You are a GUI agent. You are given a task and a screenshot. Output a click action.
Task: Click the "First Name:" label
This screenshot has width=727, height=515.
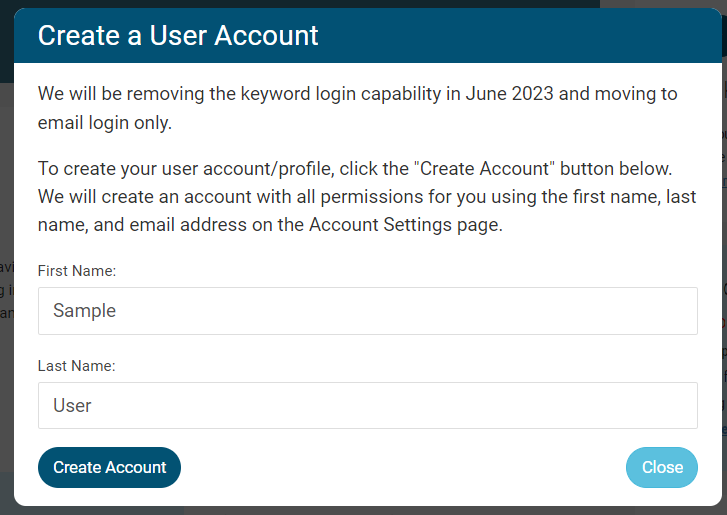pyautogui.click(x=77, y=271)
